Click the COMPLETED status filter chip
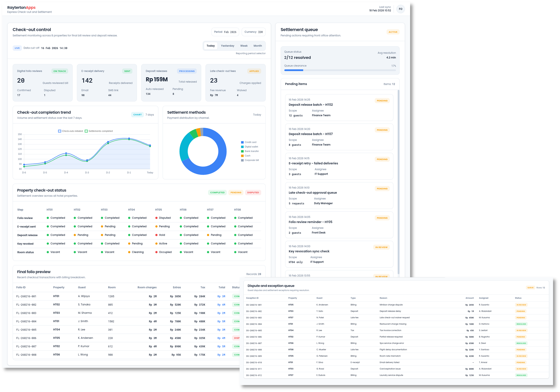The width and height of the screenshot is (560, 392). pos(217,192)
